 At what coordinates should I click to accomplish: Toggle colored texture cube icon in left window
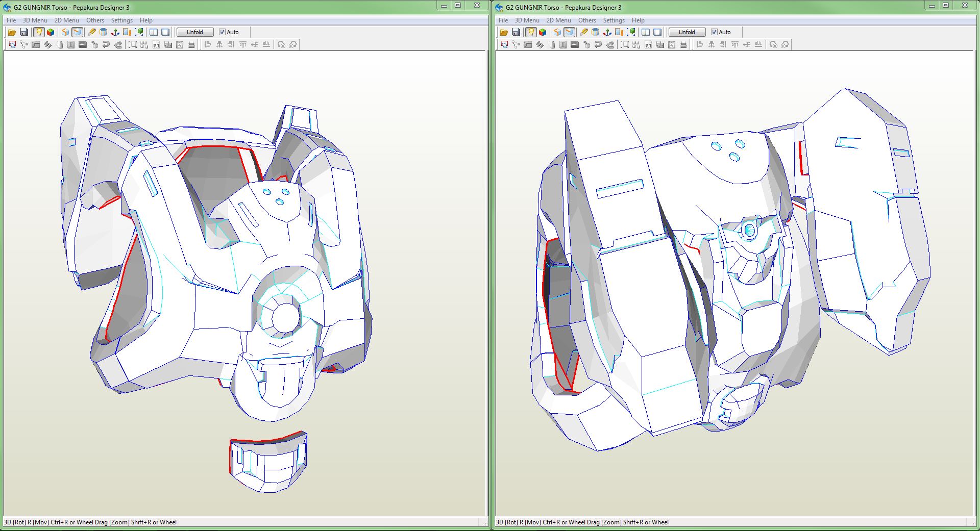pos(51,32)
